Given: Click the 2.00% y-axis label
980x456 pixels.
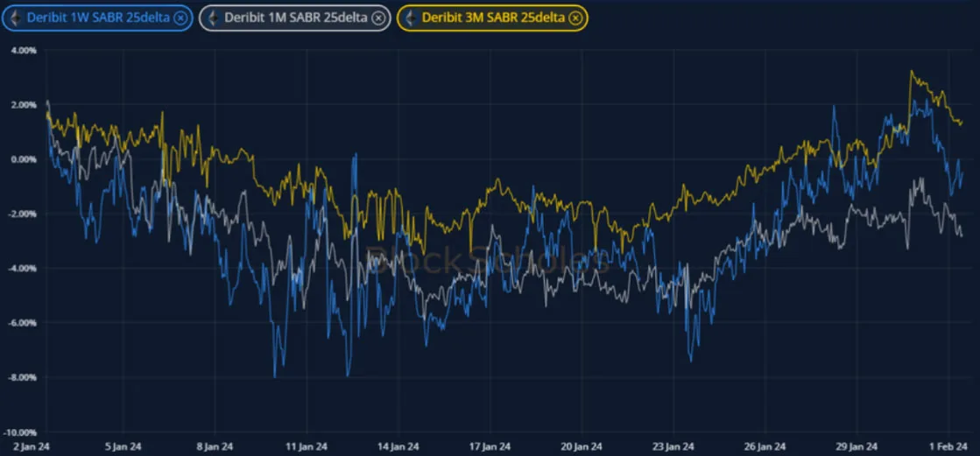Looking at the screenshot, I should point(24,105).
